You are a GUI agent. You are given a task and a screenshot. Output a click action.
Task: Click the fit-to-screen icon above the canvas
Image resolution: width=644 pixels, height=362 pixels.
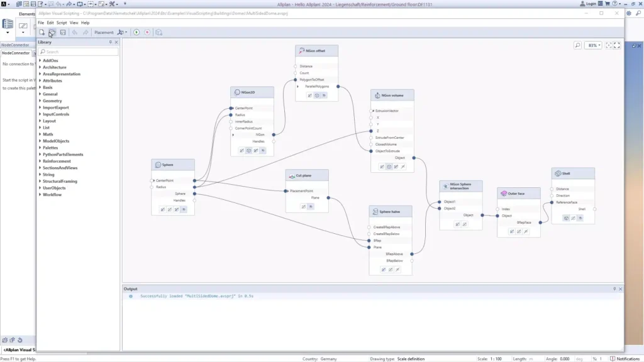click(617, 45)
